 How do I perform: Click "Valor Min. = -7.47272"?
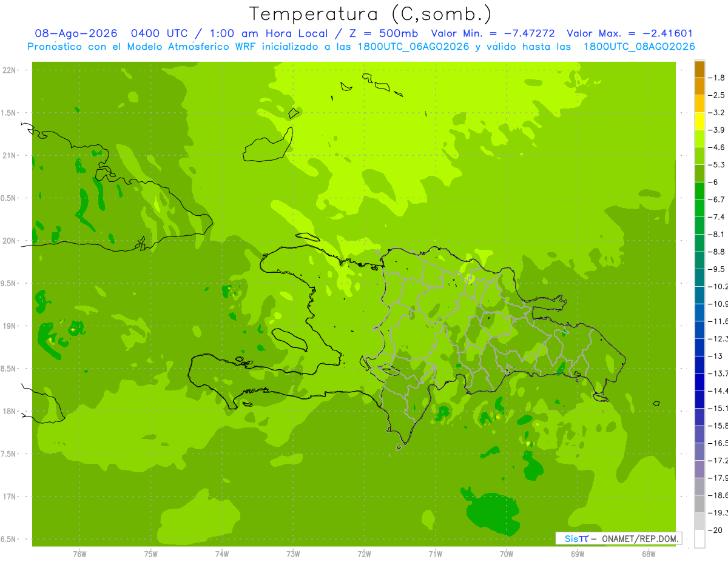pyautogui.click(x=493, y=34)
